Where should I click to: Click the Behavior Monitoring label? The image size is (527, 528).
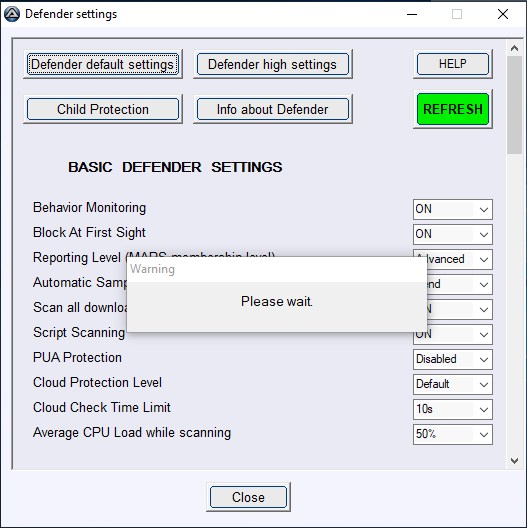point(89,208)
